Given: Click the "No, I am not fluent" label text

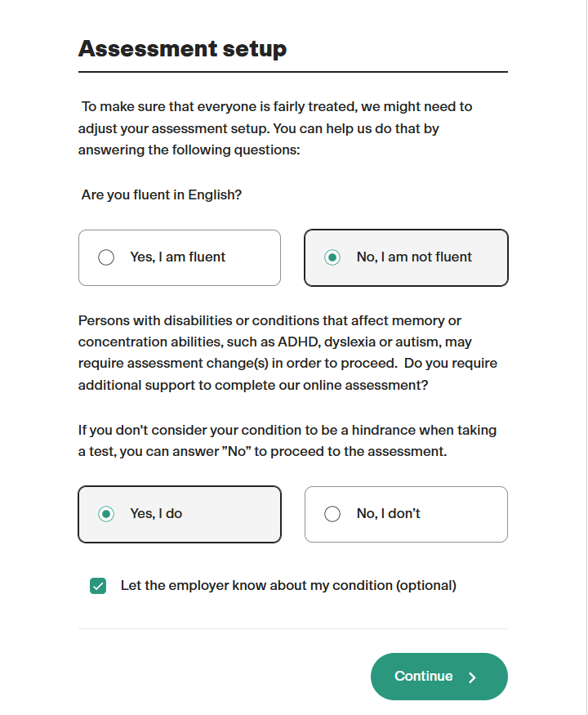Looking at the screenshot, I should (x=414, y=257).
